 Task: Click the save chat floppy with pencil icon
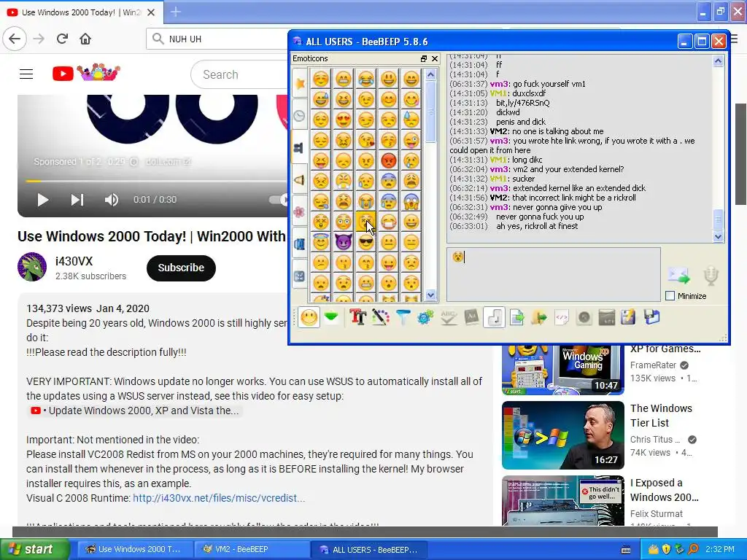pyautogui.click(x=628, y=317)
